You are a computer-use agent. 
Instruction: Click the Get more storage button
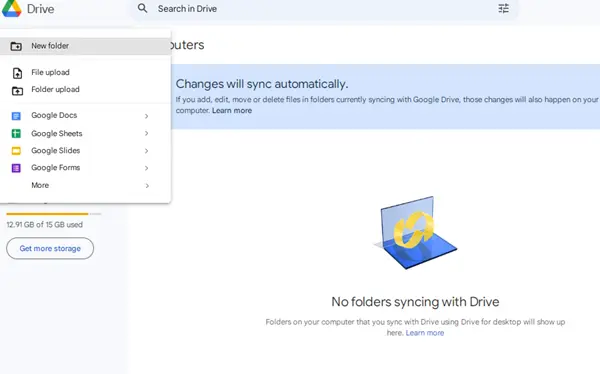tap(50, 248)
